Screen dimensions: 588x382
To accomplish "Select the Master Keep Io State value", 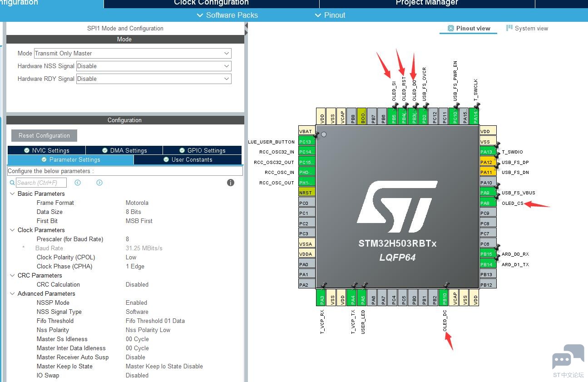I will [164, 366].
